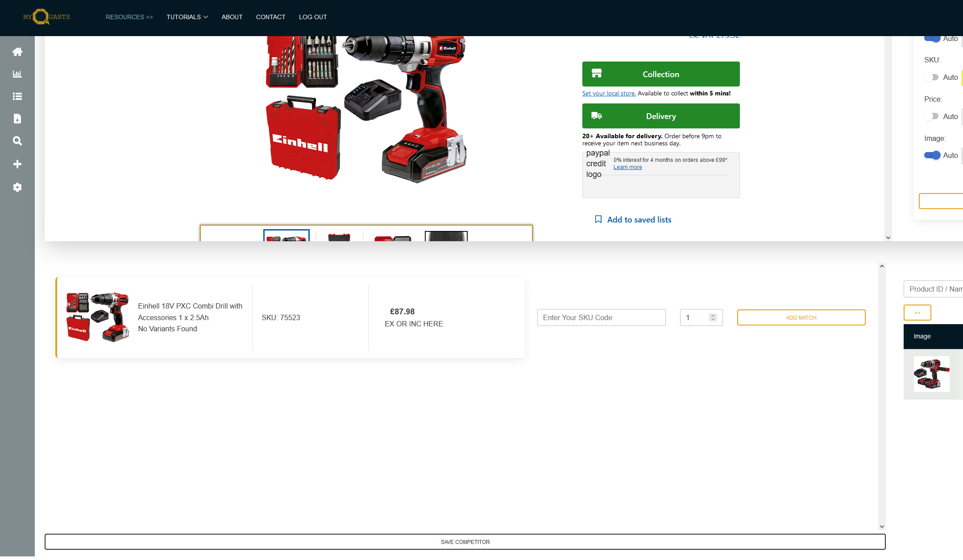
Task: Follow the Set your local store link
Action: click(x=609, y=93)
